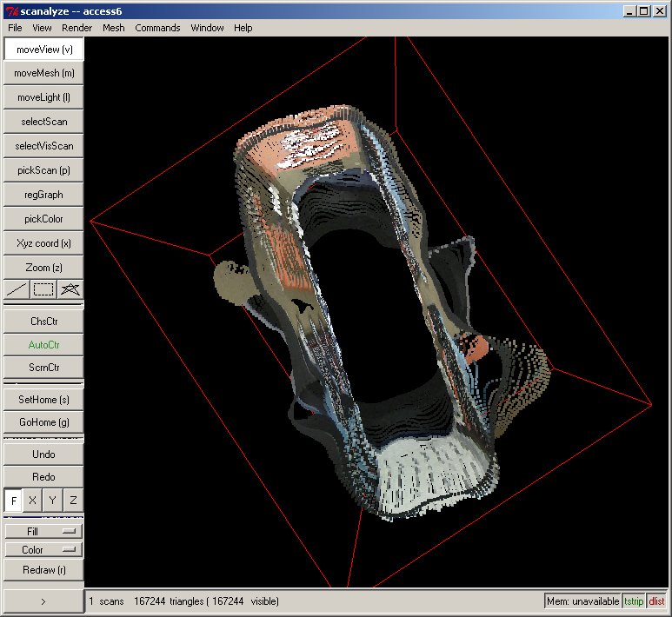Select the freeform polygon selection tool
Viewport: 672px width, 617px height.
70,289
